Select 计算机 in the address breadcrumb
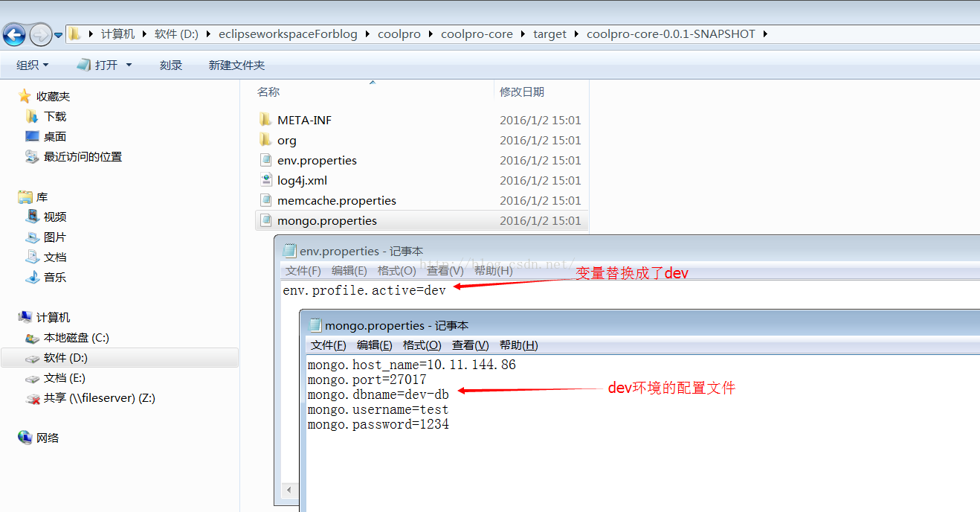The image size is (980, 512). tap(117, 34)
